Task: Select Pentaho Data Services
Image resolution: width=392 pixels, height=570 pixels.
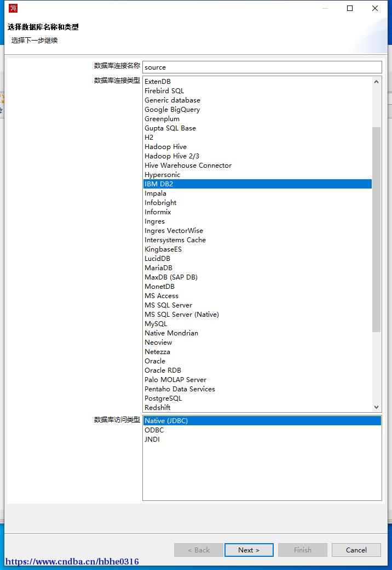Action: click(x=258, y=389)
